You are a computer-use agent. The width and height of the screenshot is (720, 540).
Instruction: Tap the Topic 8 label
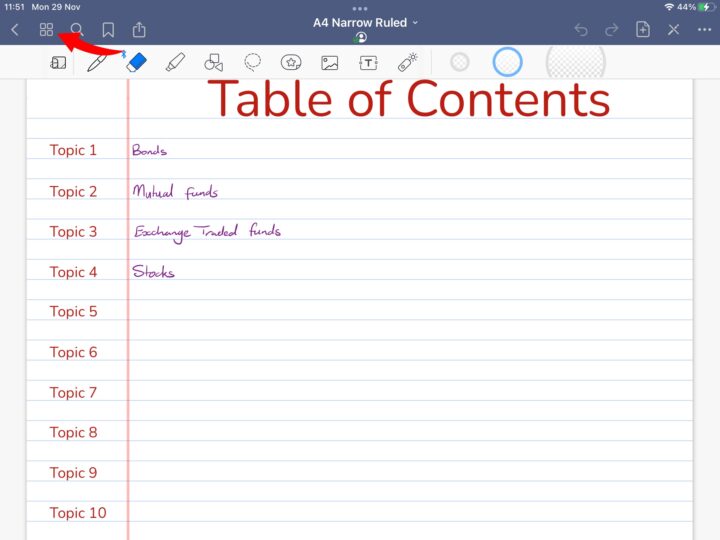pyautogui.click(x=73, y=433)
